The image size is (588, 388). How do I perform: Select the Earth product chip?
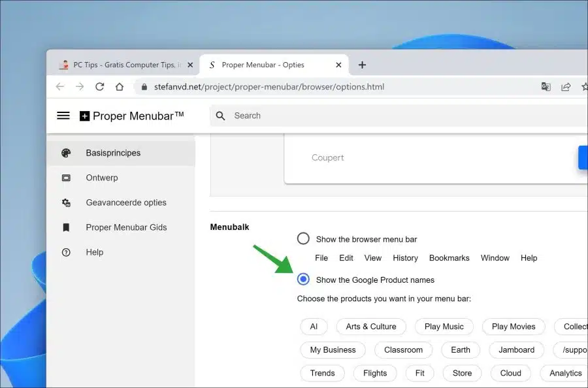[x=461, y=349]
